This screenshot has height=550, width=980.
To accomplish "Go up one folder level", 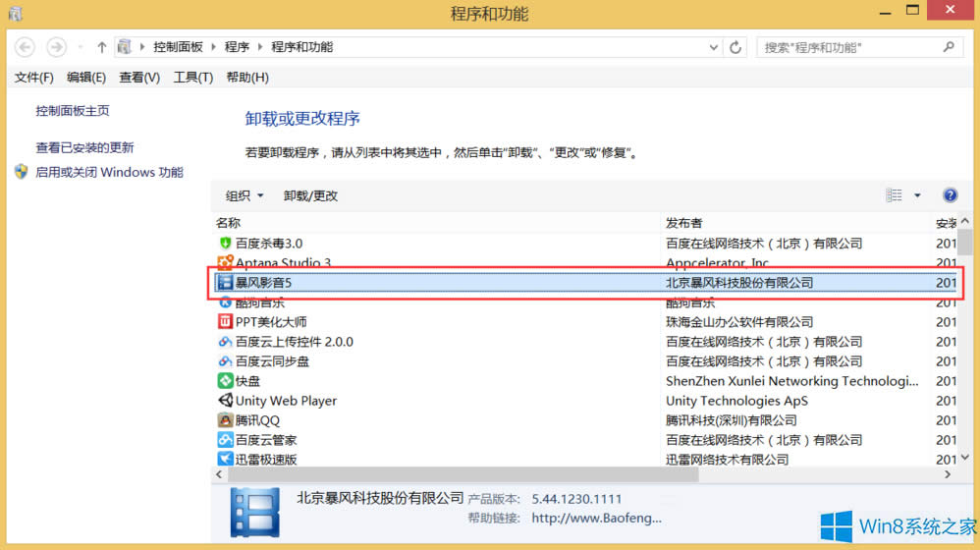I will click(101, 47).
